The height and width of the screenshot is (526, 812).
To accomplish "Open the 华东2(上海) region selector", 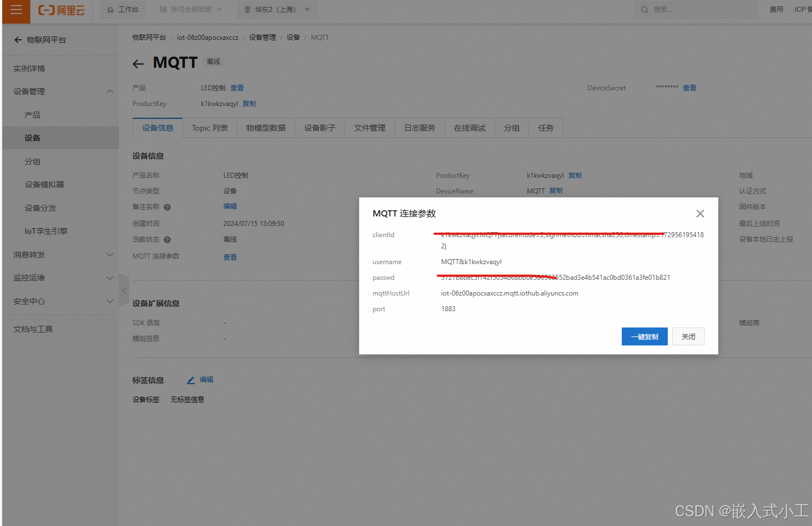I will pos(277,9).
